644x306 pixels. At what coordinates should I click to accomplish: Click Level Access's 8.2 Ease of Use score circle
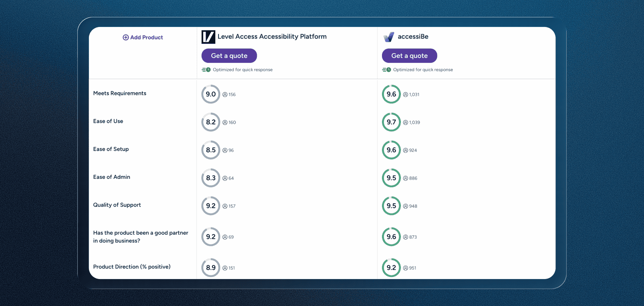pyautogui.click(x=211, y=122)
